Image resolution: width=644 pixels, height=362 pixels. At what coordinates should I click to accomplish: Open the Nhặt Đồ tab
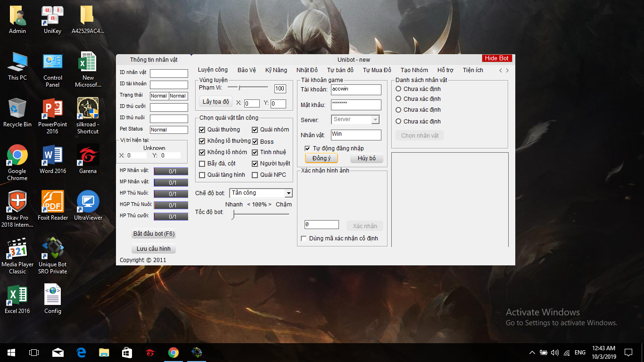pyautogui.click(x=307, y=70)
